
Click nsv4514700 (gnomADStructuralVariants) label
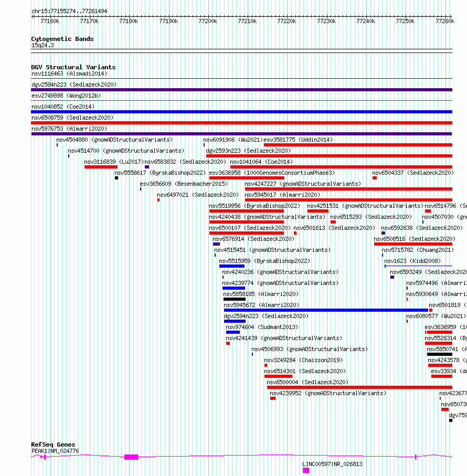pos(126,151)
